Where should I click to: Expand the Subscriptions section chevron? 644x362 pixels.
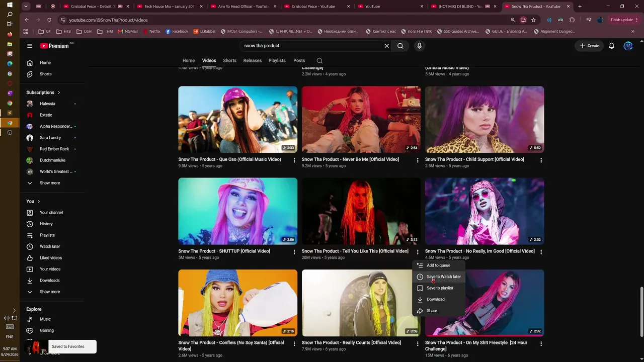[58, 93]
